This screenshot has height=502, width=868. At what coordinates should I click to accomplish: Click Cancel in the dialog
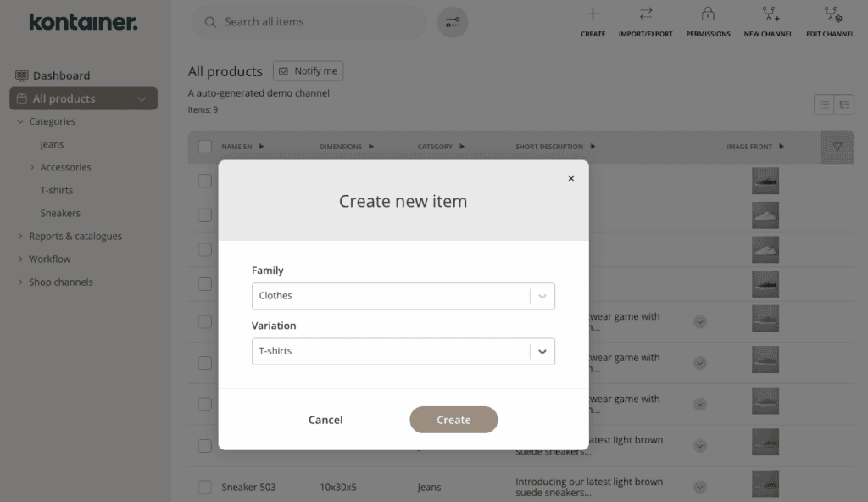pos(325,420)
